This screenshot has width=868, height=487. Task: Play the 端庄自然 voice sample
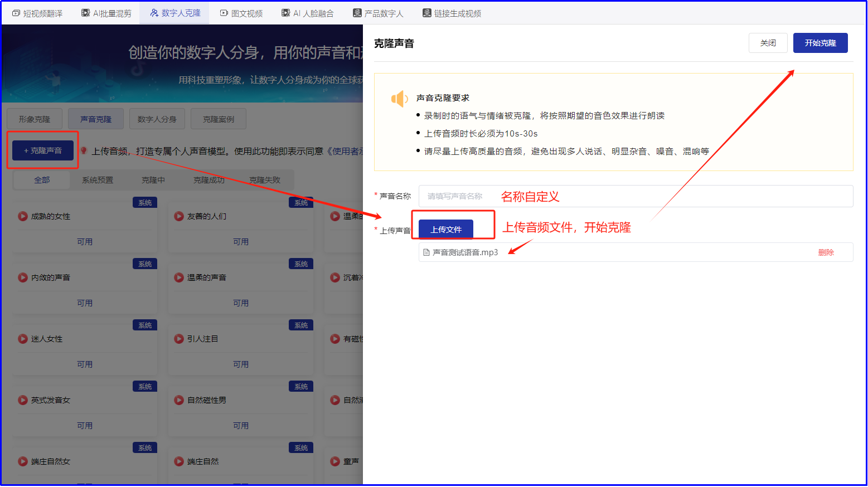click(x=178, y=461)
